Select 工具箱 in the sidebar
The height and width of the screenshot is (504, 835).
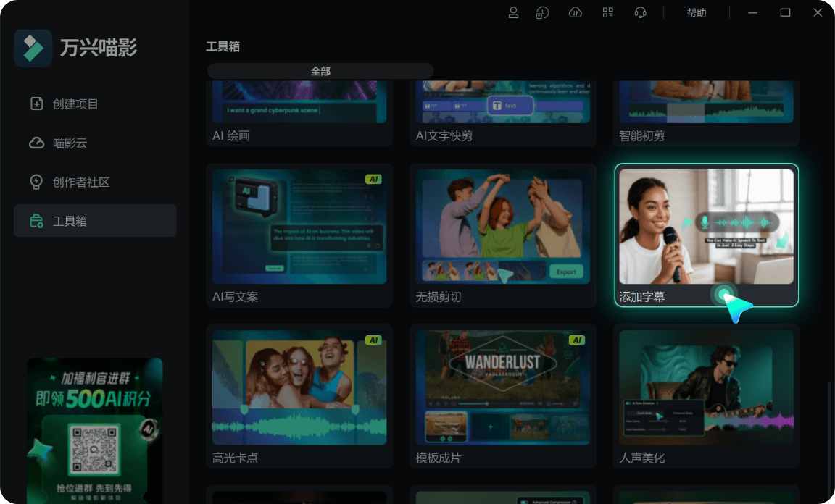coord(95,220)
